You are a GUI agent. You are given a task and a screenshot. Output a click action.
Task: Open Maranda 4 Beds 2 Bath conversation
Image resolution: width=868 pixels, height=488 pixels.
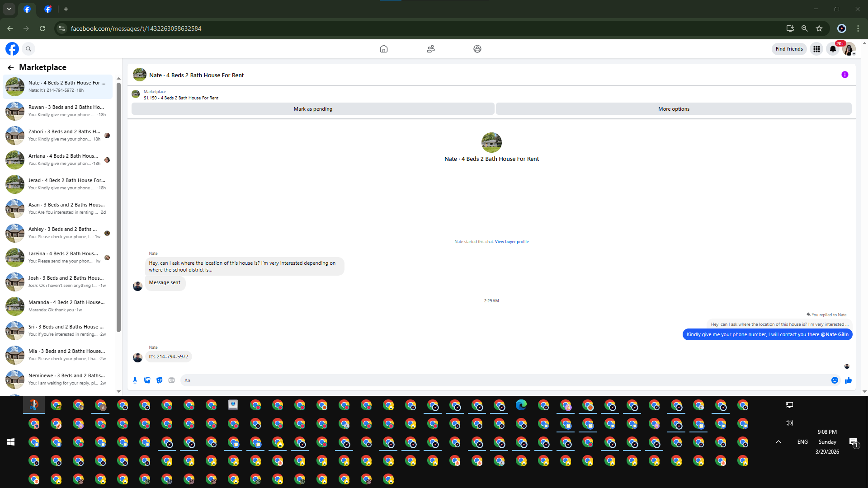click(58, 306)
